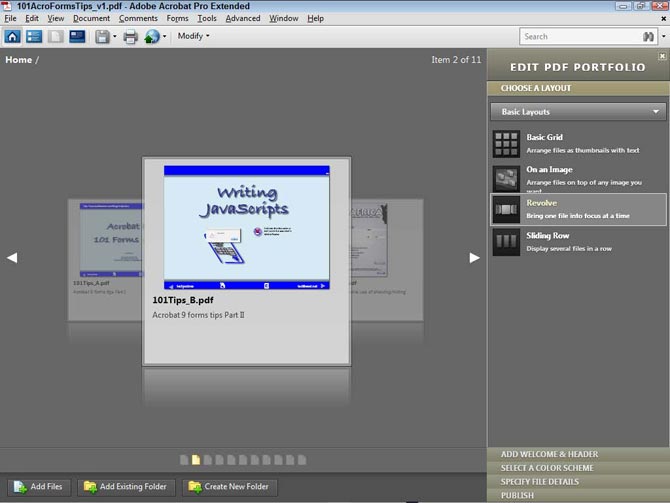Screen dimensions: 670x503
Task: Click the Print icon in toolbar
Action: pyautogui.click(x=129, y=37)
